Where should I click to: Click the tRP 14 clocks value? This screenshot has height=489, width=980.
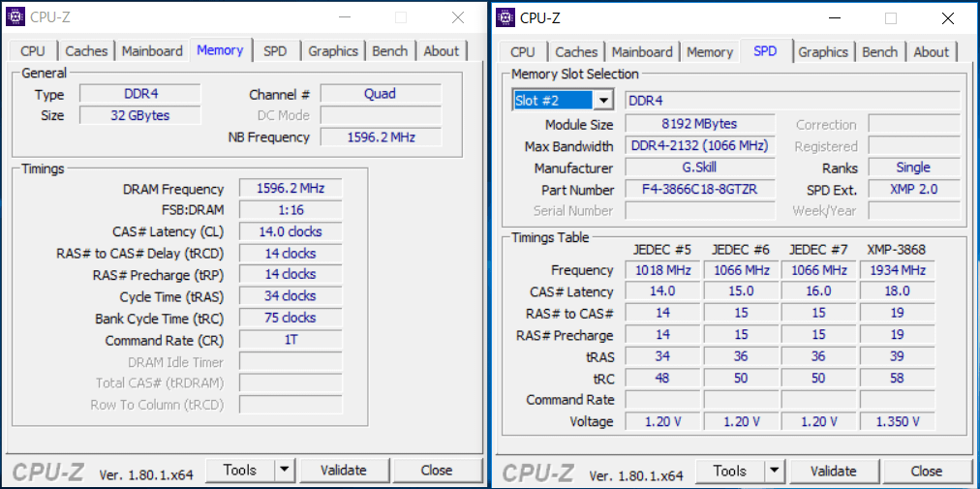(291, 274)
